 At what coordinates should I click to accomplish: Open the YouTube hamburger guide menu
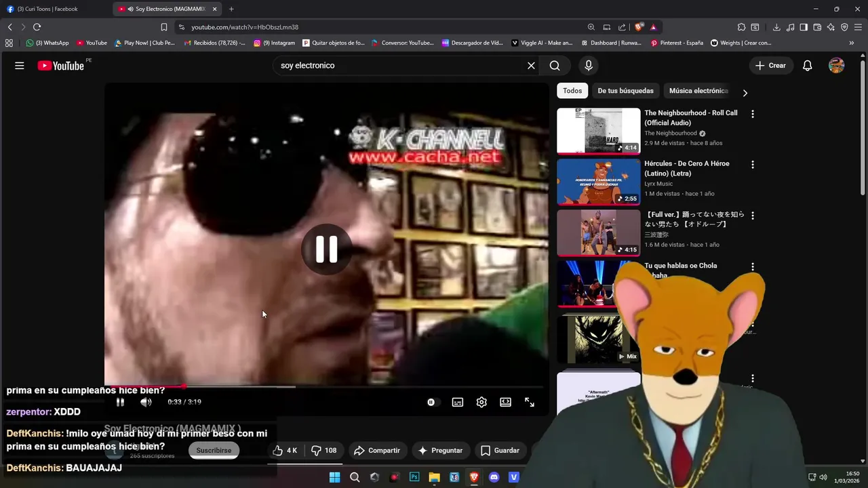[20, 66]
